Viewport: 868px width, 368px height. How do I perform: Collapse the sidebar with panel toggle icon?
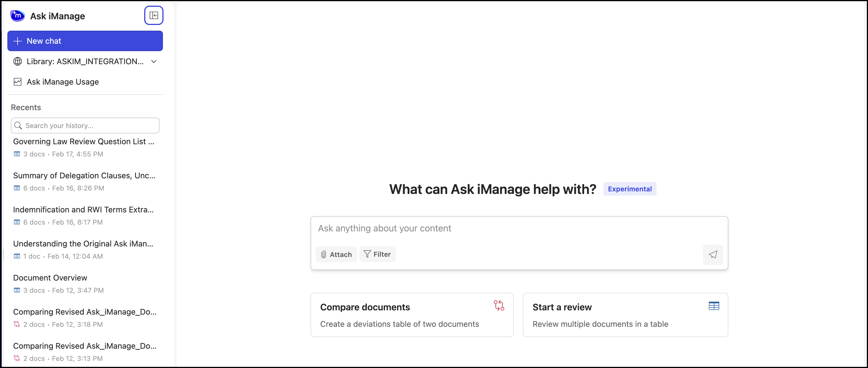154,16
